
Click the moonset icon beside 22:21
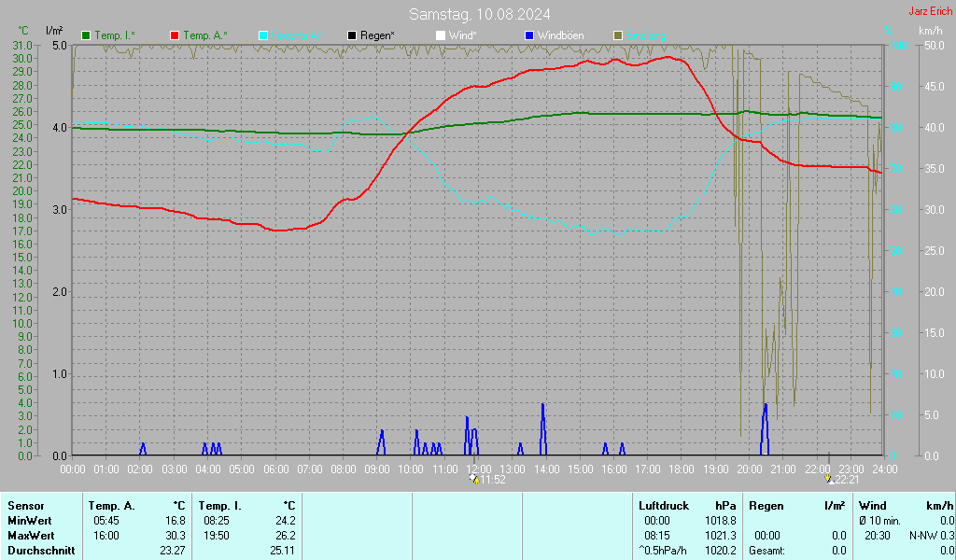[x=829, y=479]
